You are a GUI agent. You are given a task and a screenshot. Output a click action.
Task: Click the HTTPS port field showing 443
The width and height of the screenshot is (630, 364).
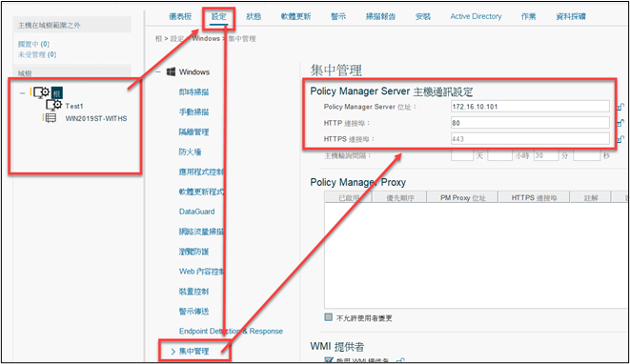pos(530,139)
